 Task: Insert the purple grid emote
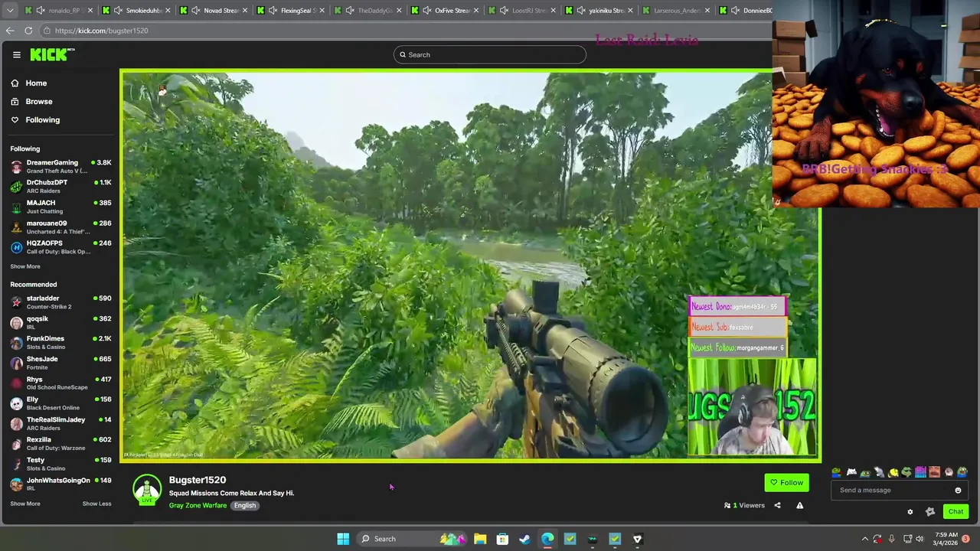point(920,472)
